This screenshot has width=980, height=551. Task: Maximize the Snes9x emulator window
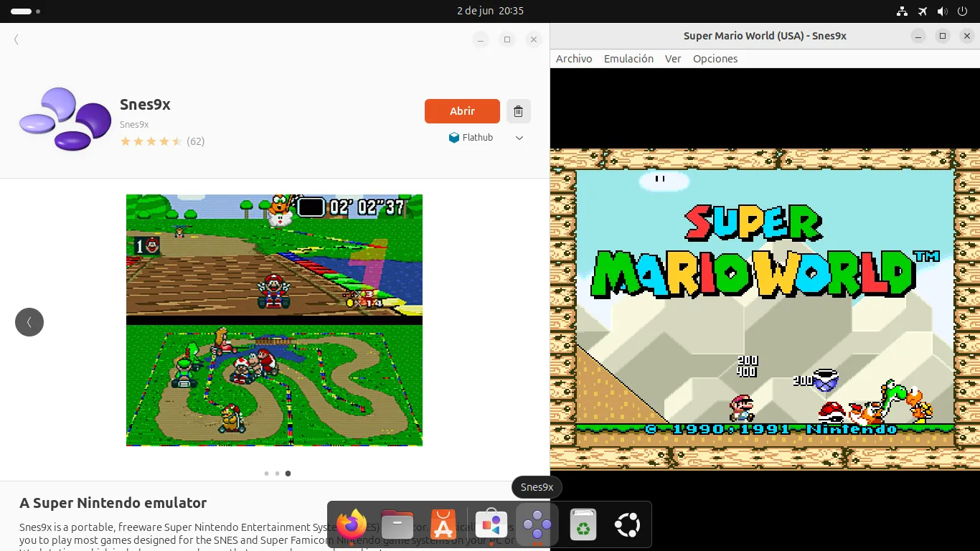point(943,36)
